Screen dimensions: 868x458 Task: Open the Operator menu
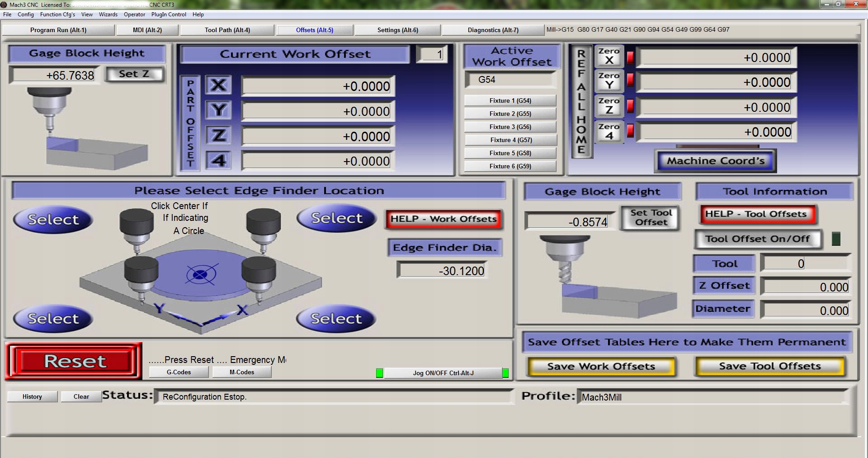[134, 14]
